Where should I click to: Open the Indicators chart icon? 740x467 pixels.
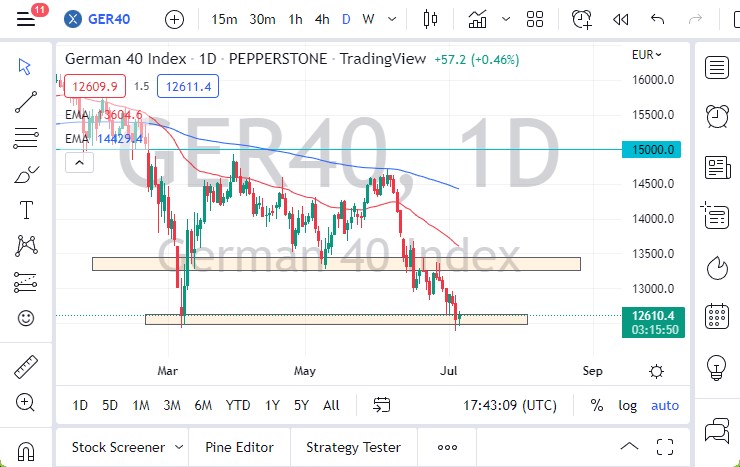(479, 19)
